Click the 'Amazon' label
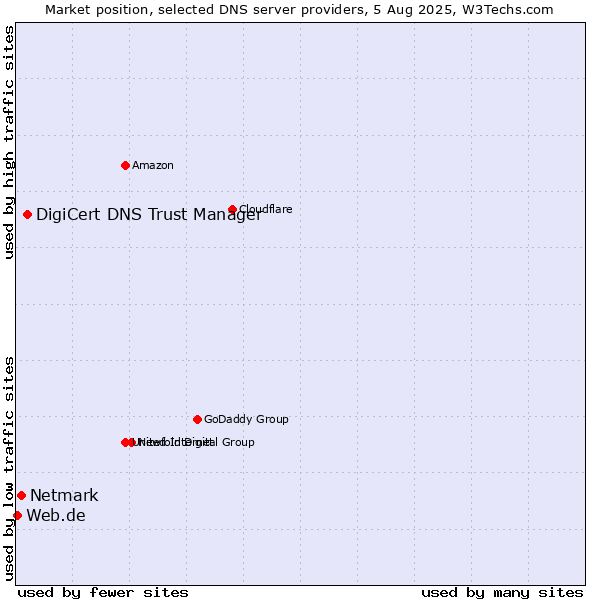The image size is (600, 600). pyautogui.click(x=153, y=166)
